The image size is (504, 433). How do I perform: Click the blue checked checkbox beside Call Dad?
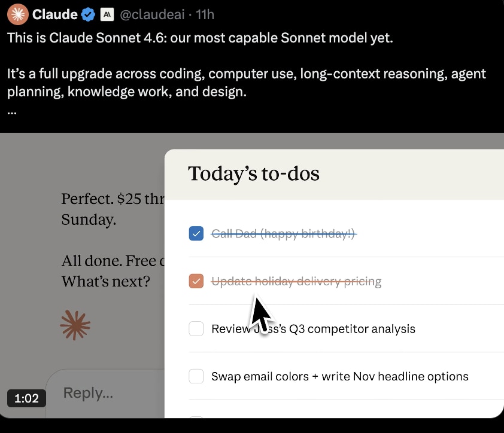pyautogui.click(x=196, y=233)
